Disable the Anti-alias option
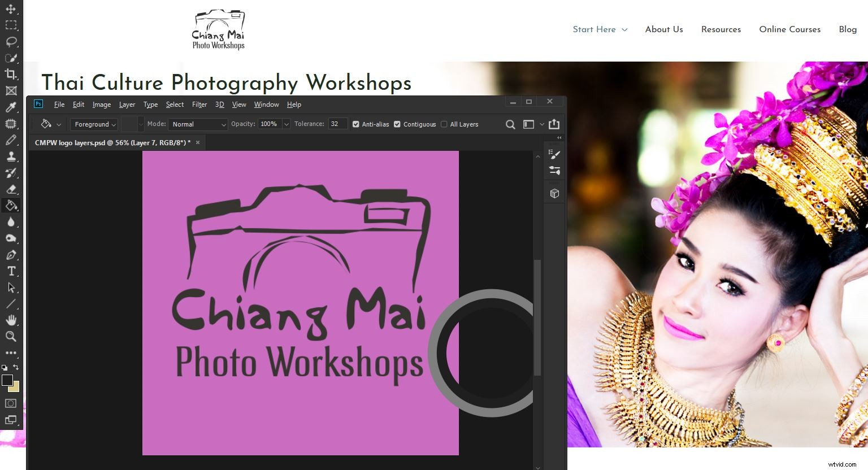This screenshot has height=470, width=868. 356,124
